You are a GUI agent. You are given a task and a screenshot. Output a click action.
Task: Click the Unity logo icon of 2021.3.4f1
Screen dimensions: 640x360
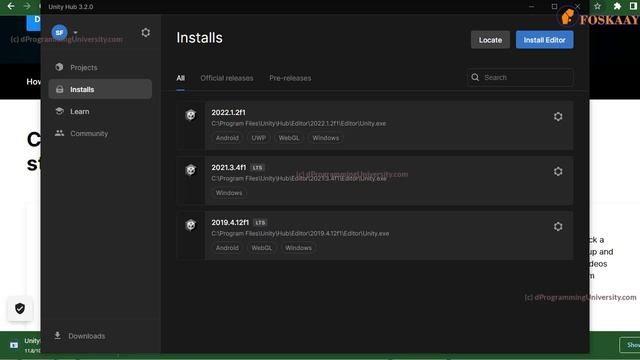[x=191, y=170]
